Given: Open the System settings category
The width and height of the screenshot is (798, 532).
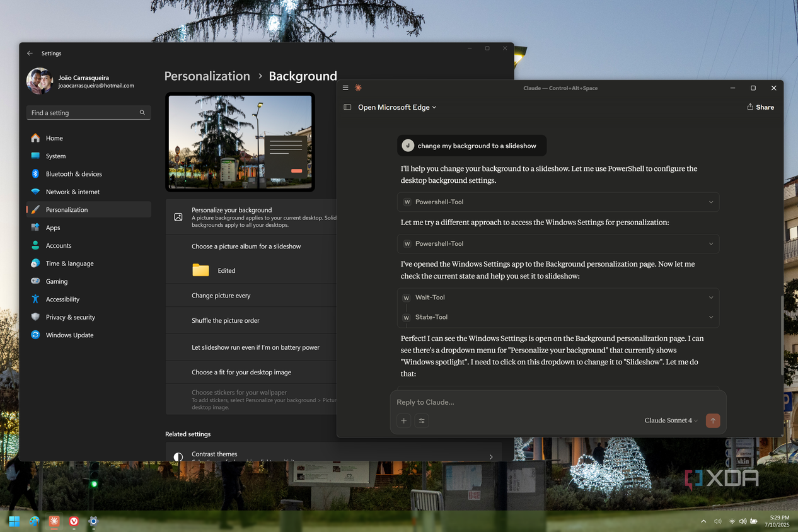Looking at the screenshot, I should (x=88, y=156).
